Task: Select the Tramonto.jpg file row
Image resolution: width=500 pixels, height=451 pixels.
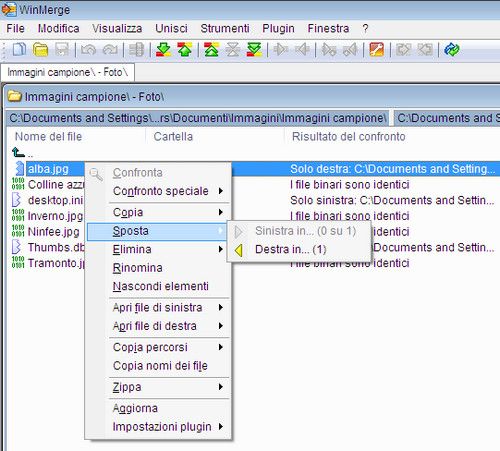Action: point(48,263)
